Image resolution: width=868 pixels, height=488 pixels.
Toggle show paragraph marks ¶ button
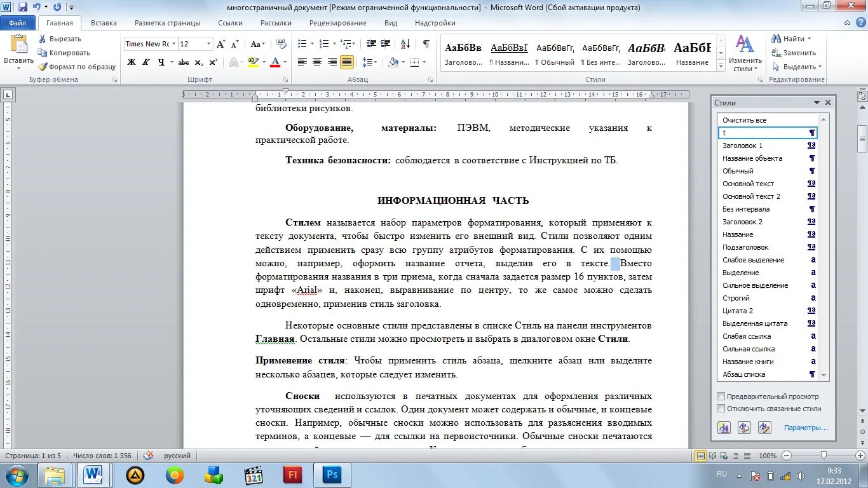point(426,44)
